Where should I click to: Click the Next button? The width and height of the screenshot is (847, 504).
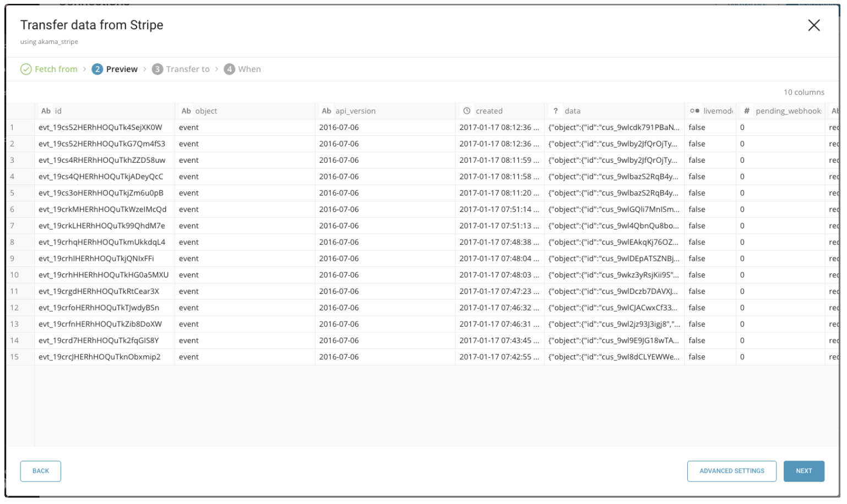pyautogui.click(x=803, y=471)
